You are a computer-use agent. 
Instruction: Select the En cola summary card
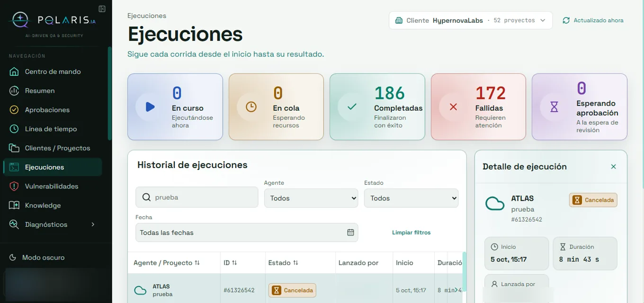pos(276,107)
